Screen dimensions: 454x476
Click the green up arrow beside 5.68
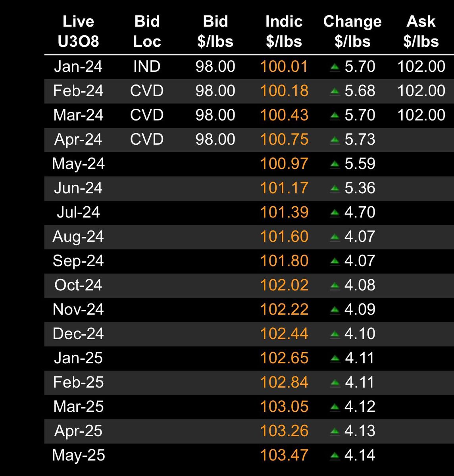335,91
